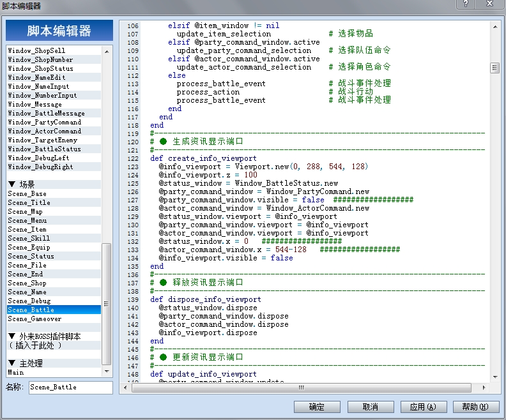Click the 外来RGSS插件脚本 section triangle
Image resolution: width=506 pixels, height=420 pixels.
pos(12,336)
